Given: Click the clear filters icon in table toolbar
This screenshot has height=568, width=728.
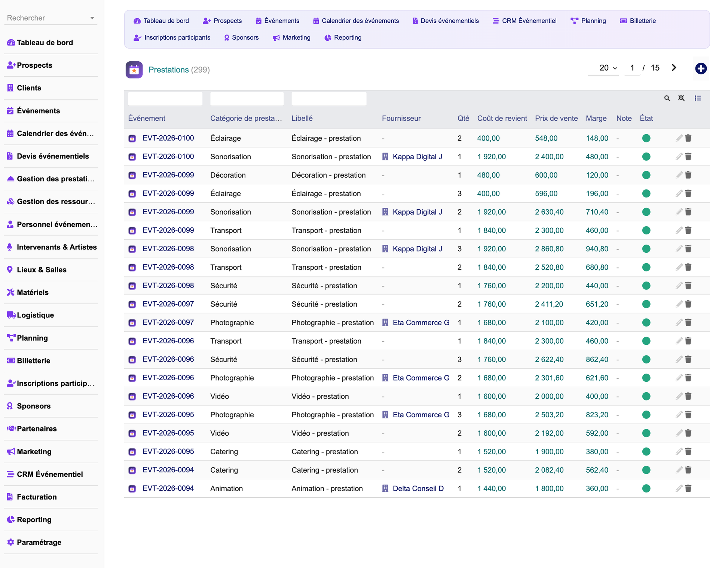Looking at the screenshot, I should [x=682, y=98].
